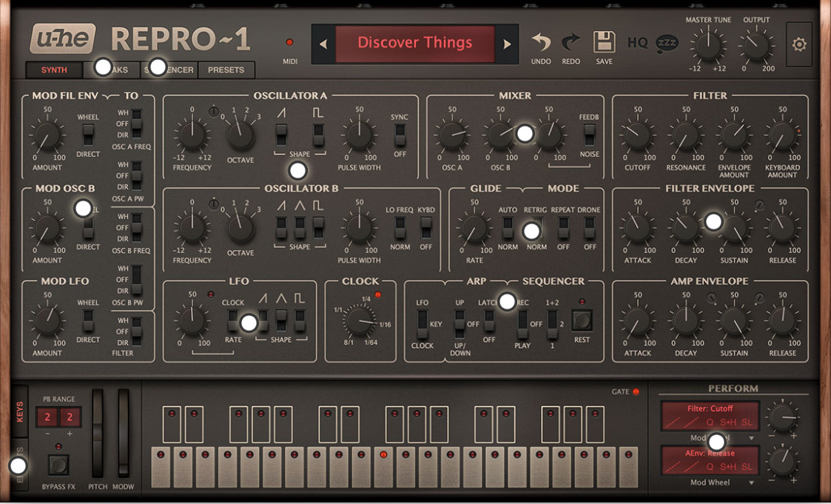This screenshot has width=831, height=504.
Task: Flip the Mixer FEEDB/NOISE switch
Action: tap(589, 135)
